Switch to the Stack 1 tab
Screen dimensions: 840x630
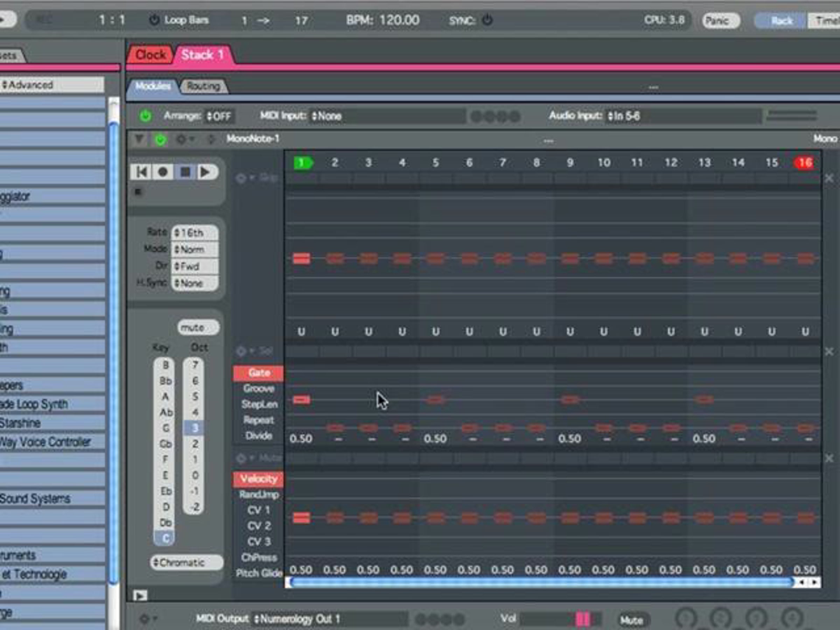203,55
